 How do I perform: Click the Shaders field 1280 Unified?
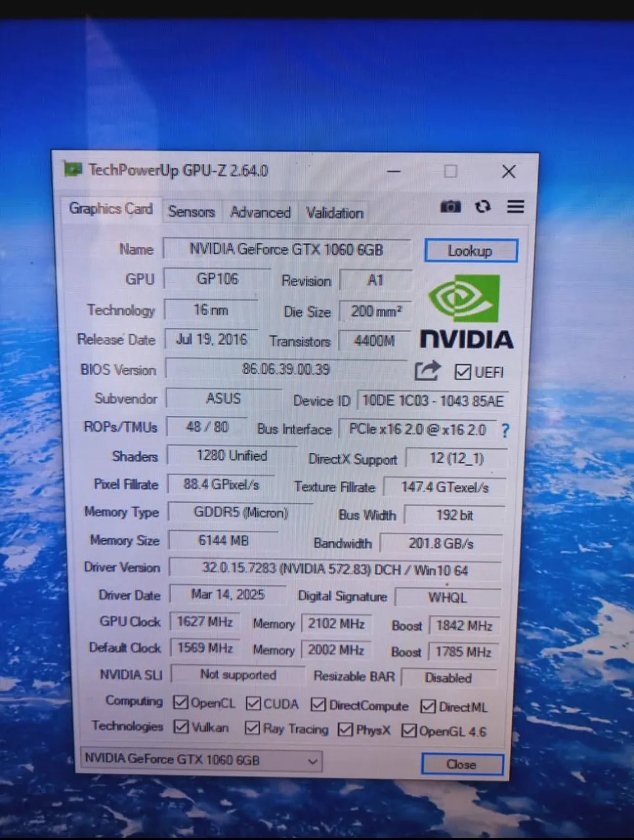pyautogui.click(x=232, y=455)
